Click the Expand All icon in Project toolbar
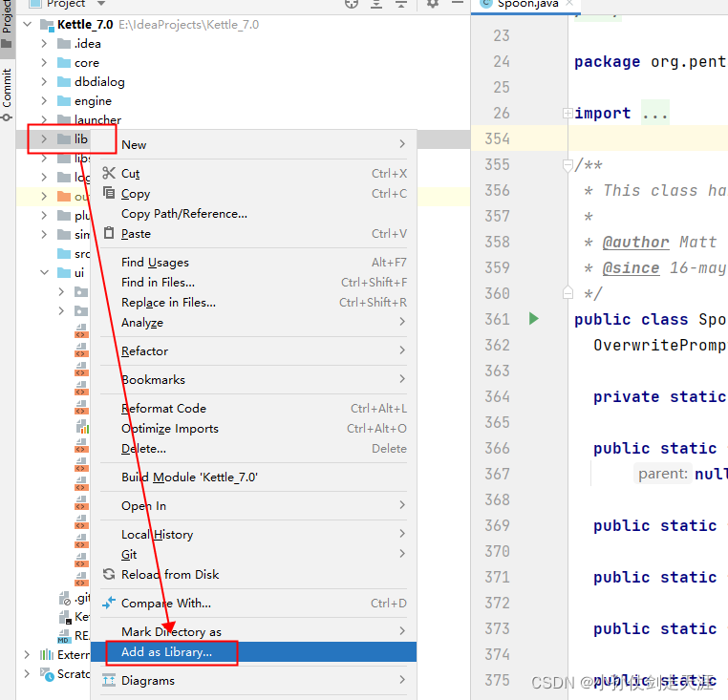Screen dimensions: 728x700 [376, 3]
